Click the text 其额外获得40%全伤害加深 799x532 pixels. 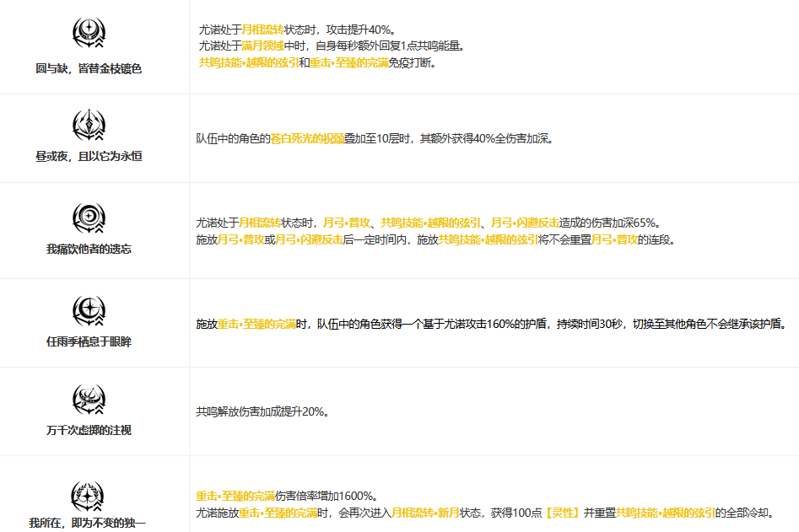point(487,138)
